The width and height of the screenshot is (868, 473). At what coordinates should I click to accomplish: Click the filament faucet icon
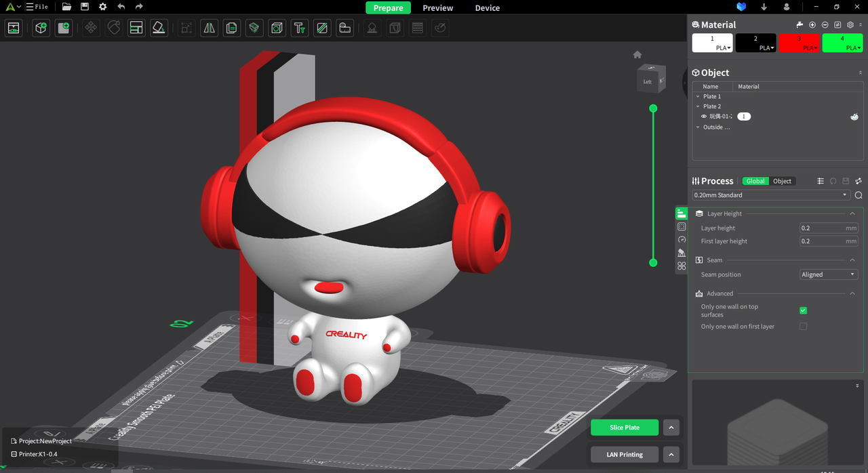pos(800,24)
